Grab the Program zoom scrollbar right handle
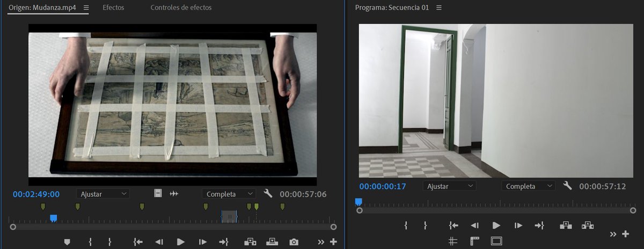 (633, 210)
